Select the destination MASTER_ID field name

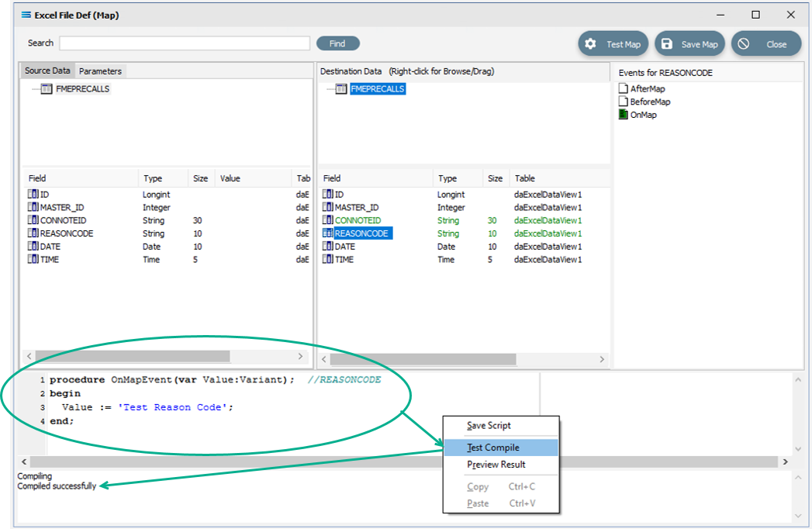coord(357,207)
